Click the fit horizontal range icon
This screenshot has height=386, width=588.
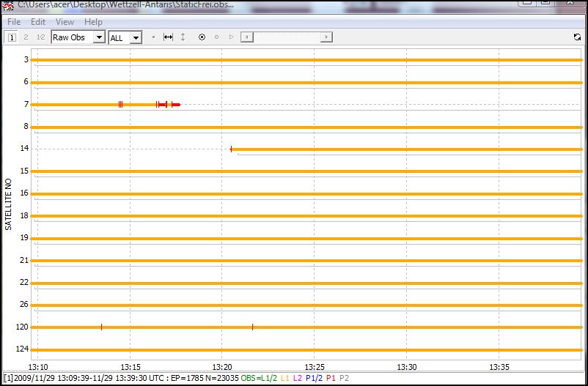pos(168,37)
